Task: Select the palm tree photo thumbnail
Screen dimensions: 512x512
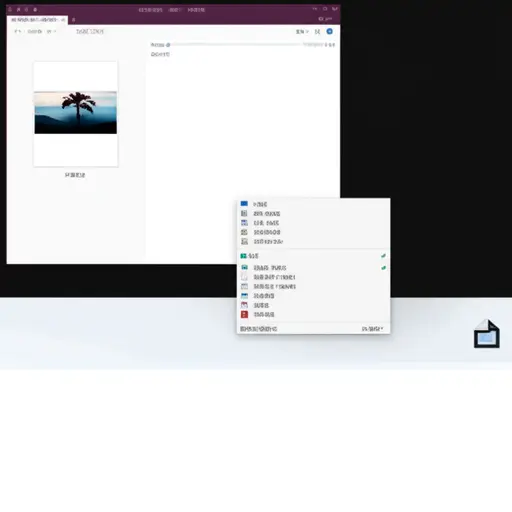Action: pos(76,113)
